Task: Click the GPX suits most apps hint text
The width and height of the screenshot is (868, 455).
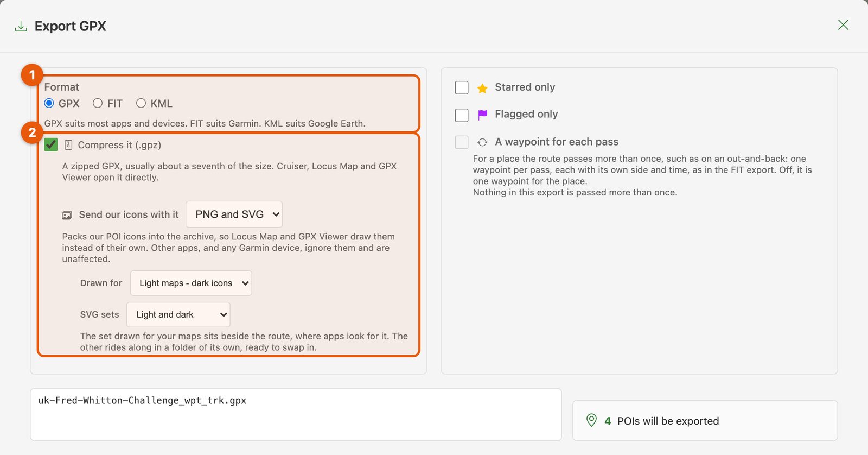Action: click(x=205, y=123)
